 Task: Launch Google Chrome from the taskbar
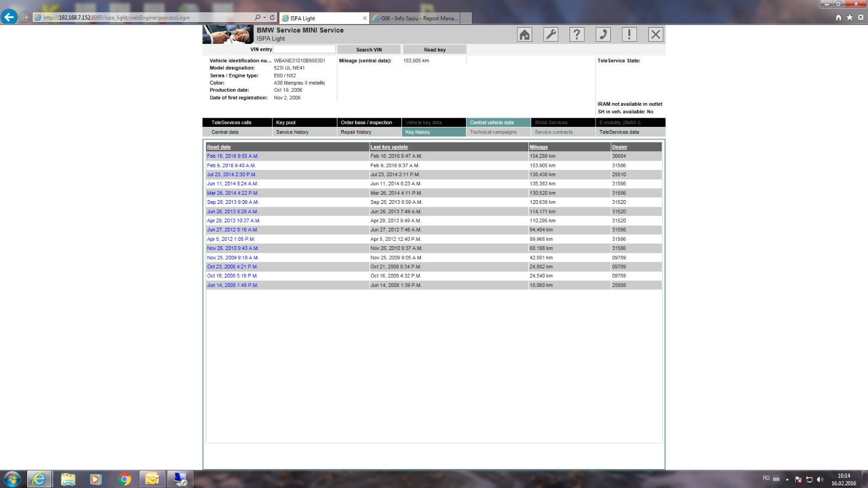pyautogui.click(x=124, y=479)
